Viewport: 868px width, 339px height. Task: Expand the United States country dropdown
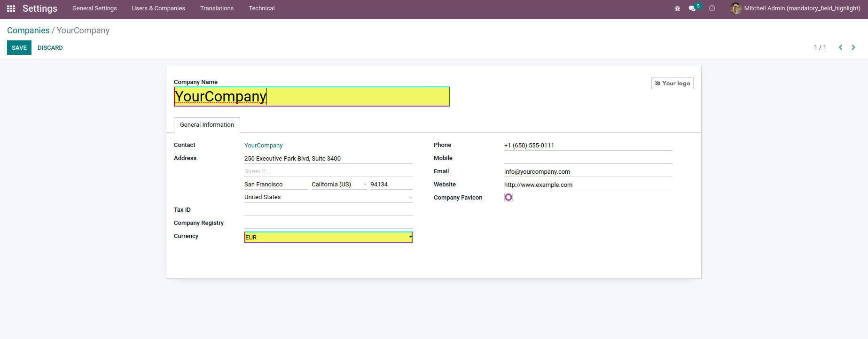(x=410, y=198)
